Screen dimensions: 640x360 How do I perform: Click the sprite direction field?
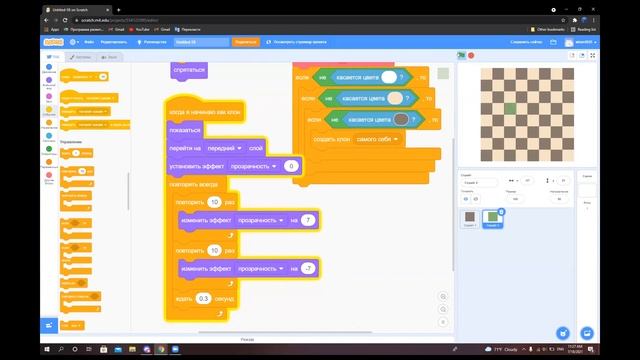pos(559,199)
